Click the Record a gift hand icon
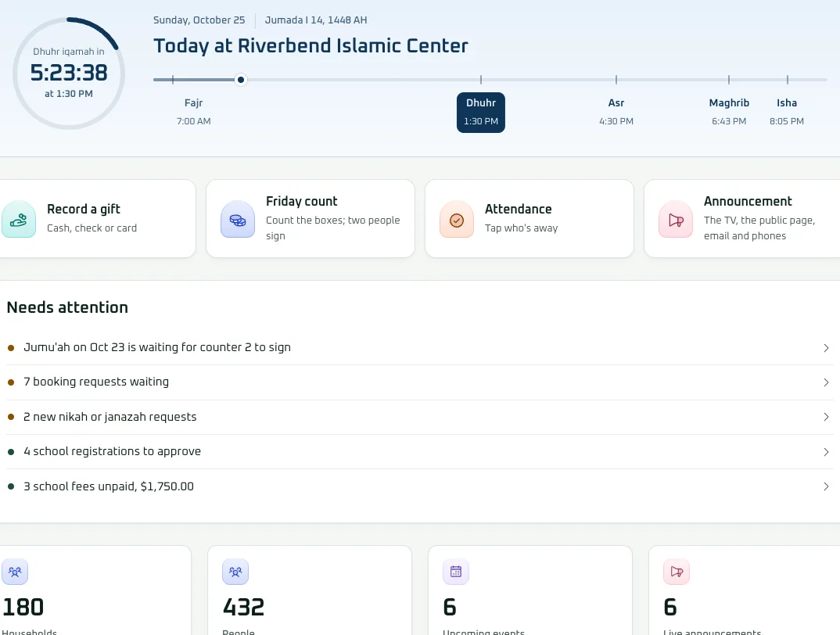Image resolution: width=840 pixels, height=635 pixels. point(19,220)
